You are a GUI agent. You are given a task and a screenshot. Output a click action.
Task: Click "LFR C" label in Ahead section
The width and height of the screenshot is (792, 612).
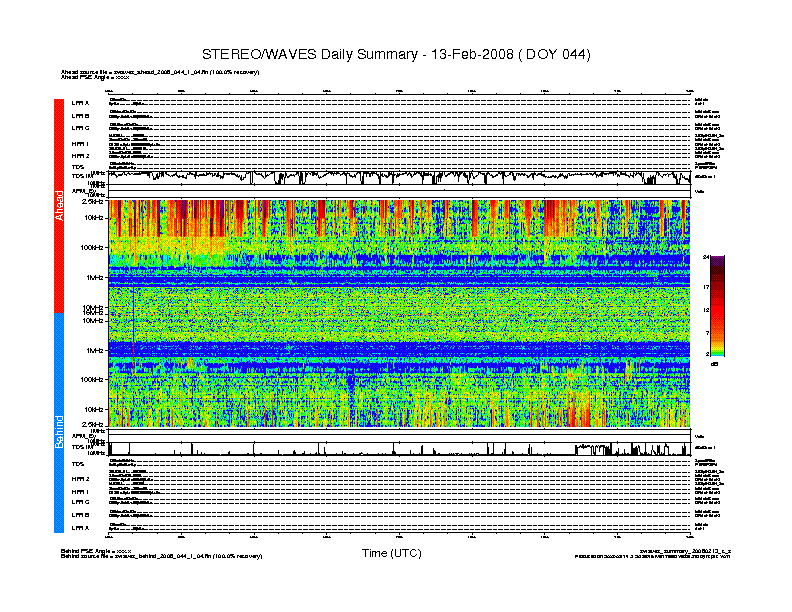(80, 128)
